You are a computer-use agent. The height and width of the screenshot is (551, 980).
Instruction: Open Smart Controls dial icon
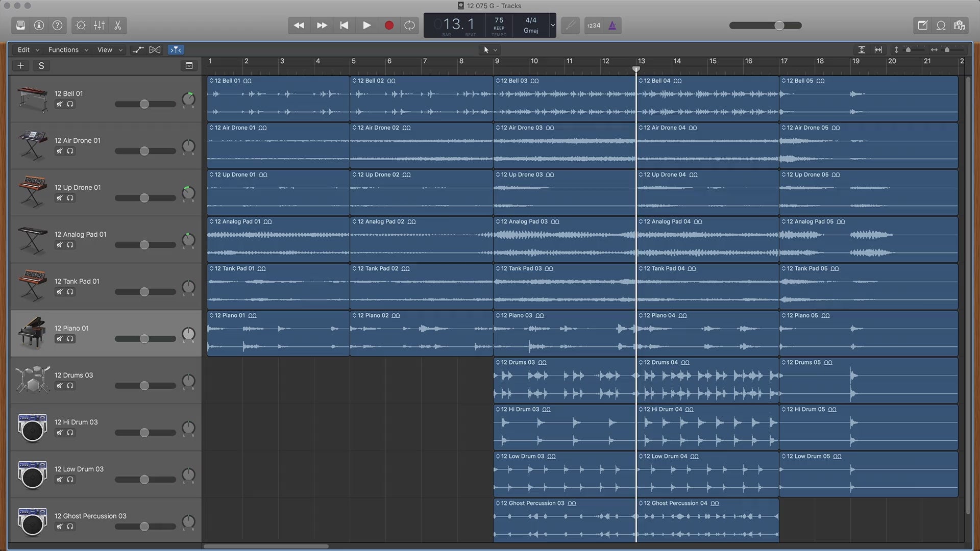pos(81,25)
